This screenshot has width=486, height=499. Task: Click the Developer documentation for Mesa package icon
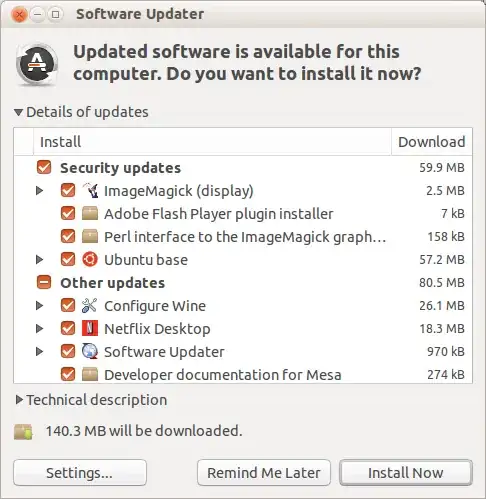click(x=90, y=374)
